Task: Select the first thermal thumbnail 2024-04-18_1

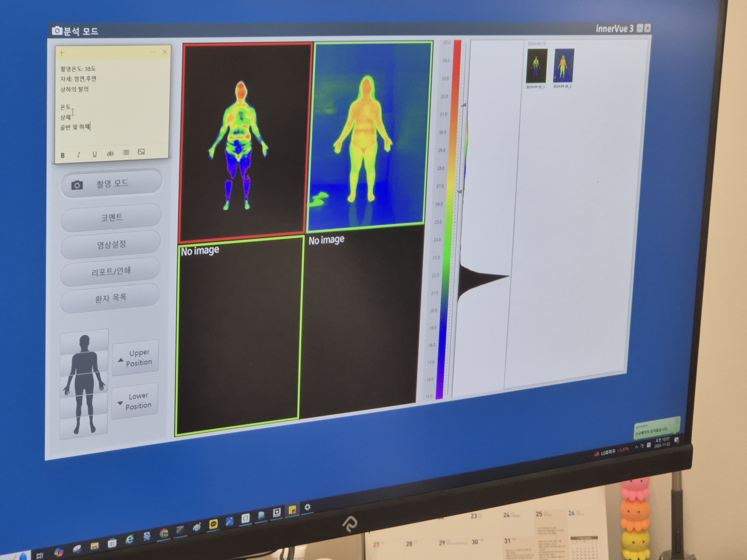Action: [536, 66]
